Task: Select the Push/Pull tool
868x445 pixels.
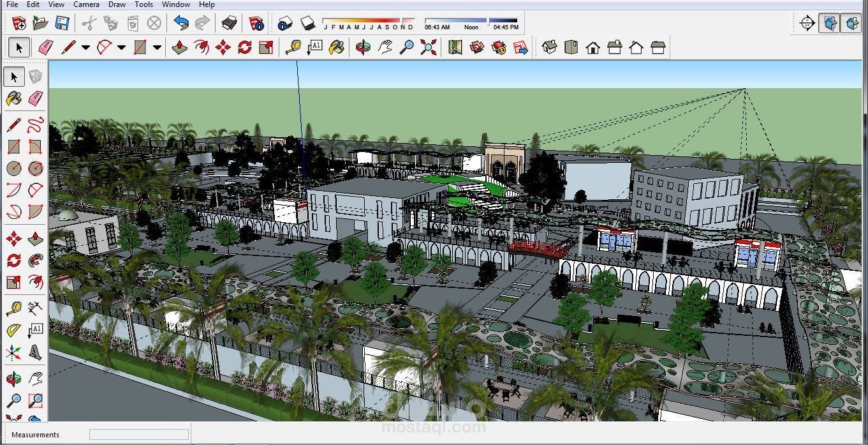Action: 179,47
